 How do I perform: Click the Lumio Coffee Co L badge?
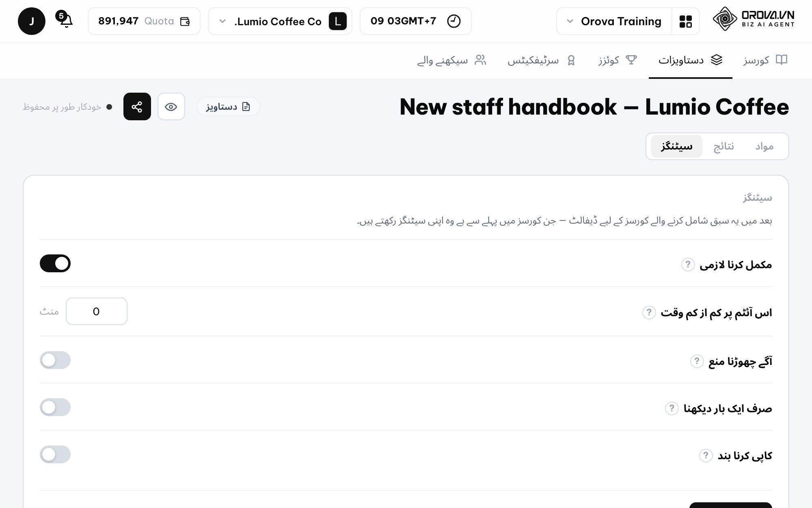click(338, 21)
